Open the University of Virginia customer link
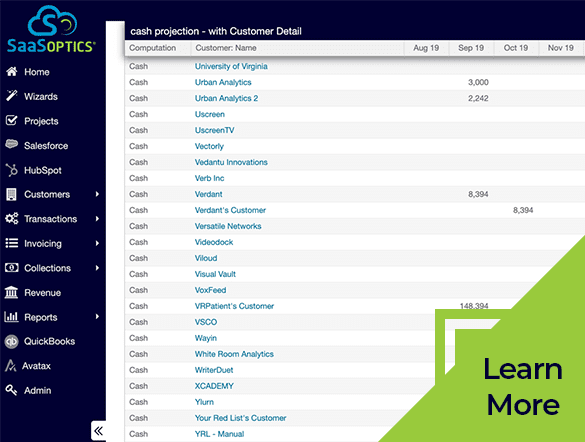Viewport: 585px width, 442px height. pyautogui.click(x=231, y=66)
